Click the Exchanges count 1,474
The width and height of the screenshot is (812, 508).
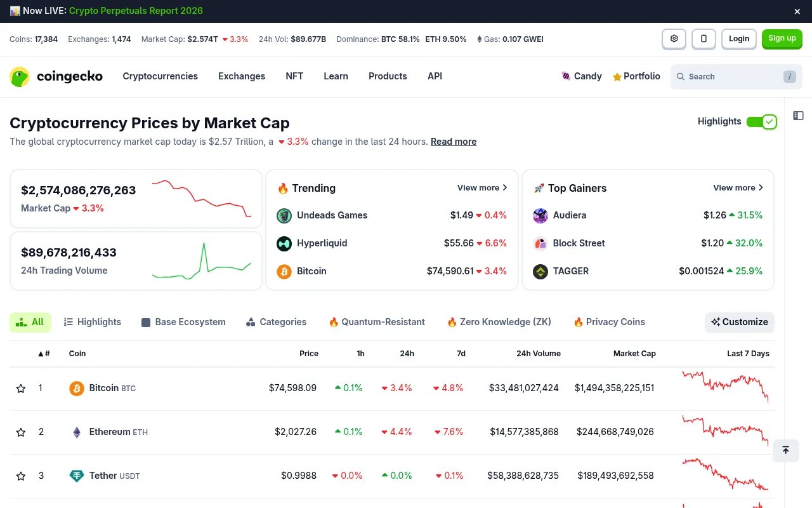121,39
